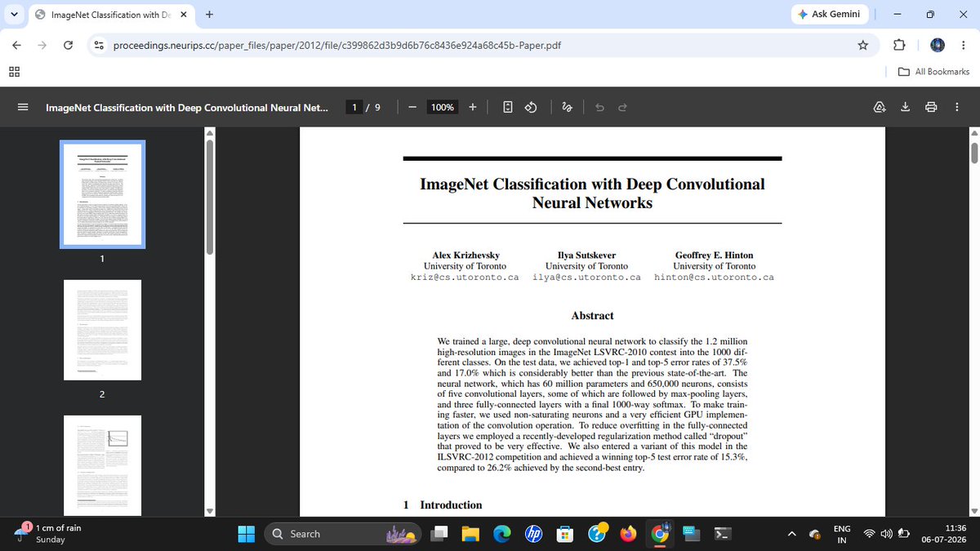The height and width of the screenshot is (551, 980).
Task: Click the document vertical scrollbar handle
Action: (x=973, y=152)
